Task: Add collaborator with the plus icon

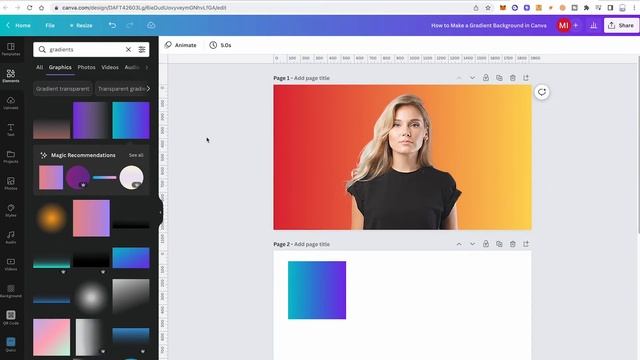Action: (576, 25)
